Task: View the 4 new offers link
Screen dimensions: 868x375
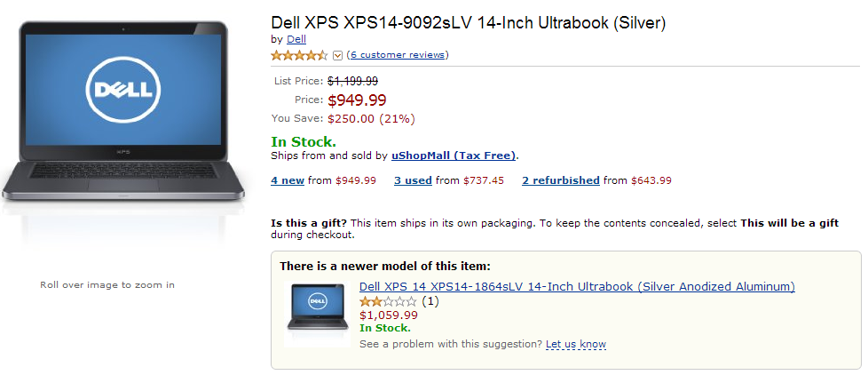Action: [x=288, y=180]
